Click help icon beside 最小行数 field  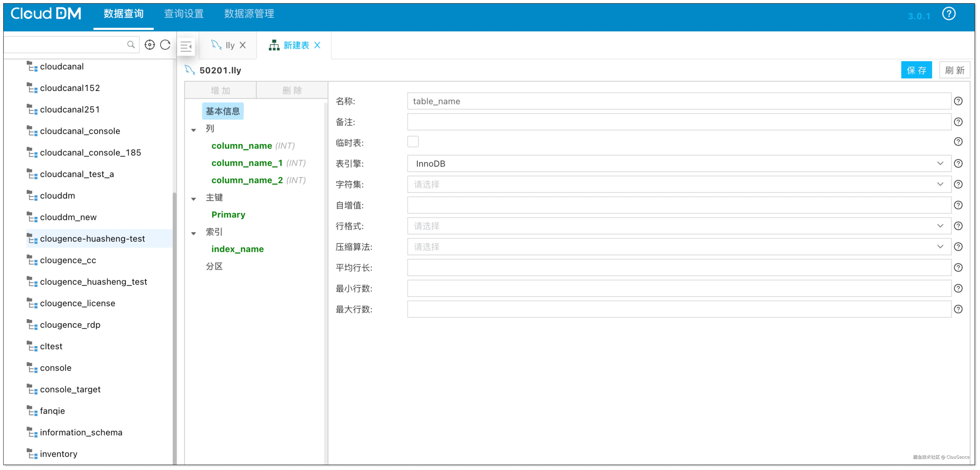[x=958, y=288]
